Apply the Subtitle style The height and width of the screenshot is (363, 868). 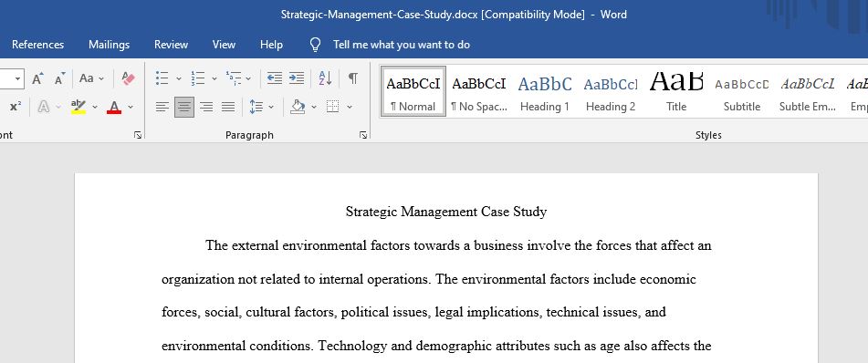click(x=742, y=92)
